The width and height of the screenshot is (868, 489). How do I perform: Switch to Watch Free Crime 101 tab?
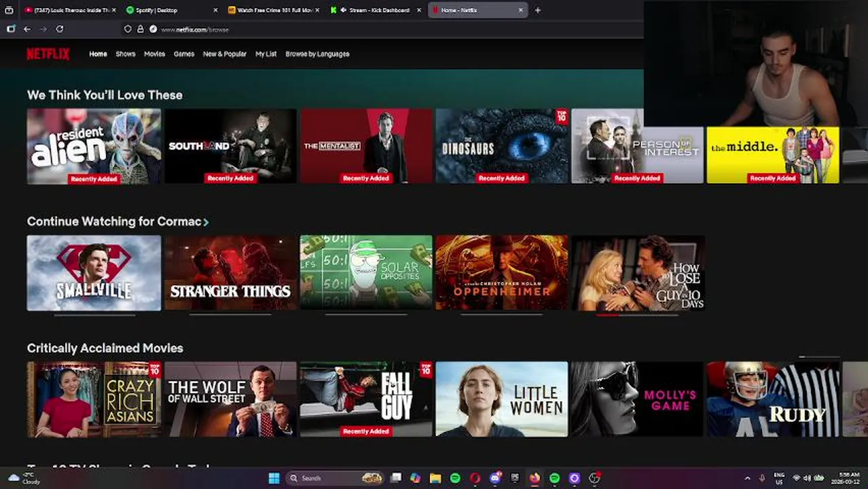point(272,10)
